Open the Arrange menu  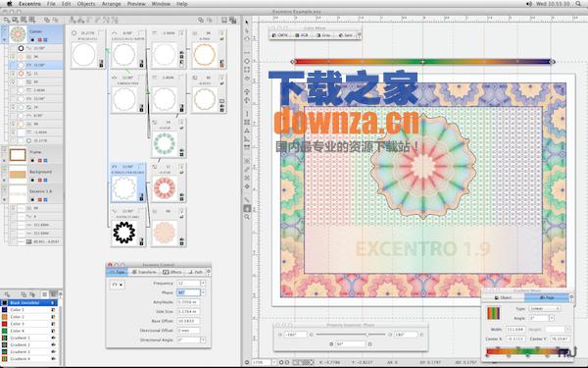point(112,4)
